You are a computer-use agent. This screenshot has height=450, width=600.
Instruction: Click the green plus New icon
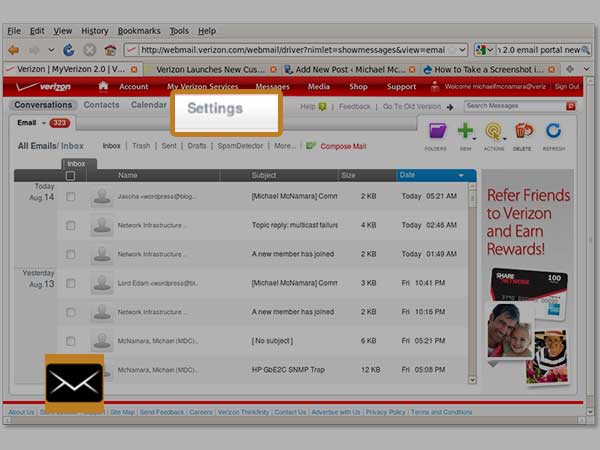point(465,130)
